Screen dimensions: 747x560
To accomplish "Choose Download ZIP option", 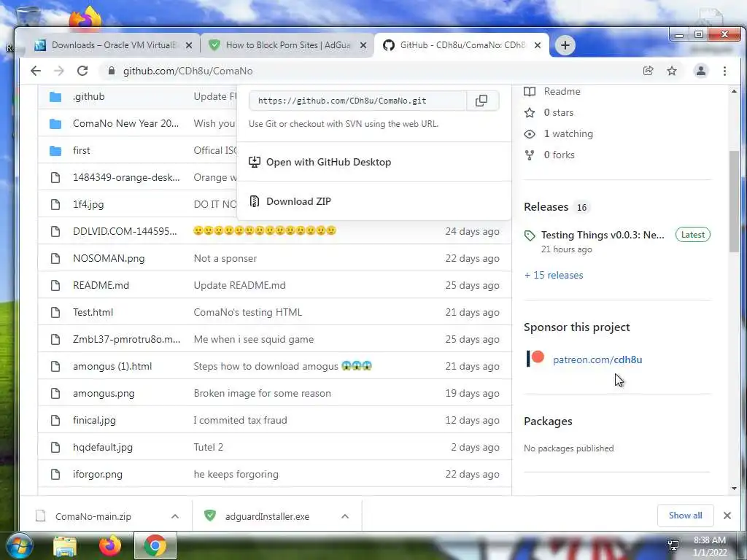I will click(x=298, y=201).
